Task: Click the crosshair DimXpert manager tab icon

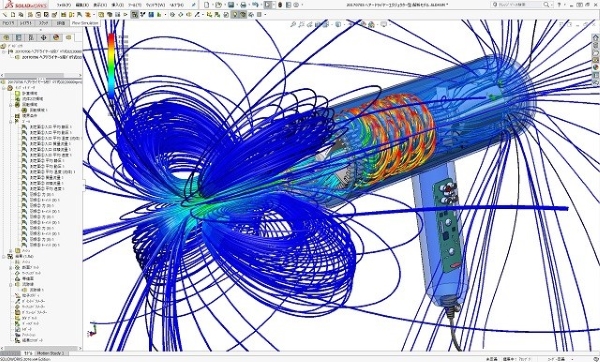Action: click(x=43, y=38)
